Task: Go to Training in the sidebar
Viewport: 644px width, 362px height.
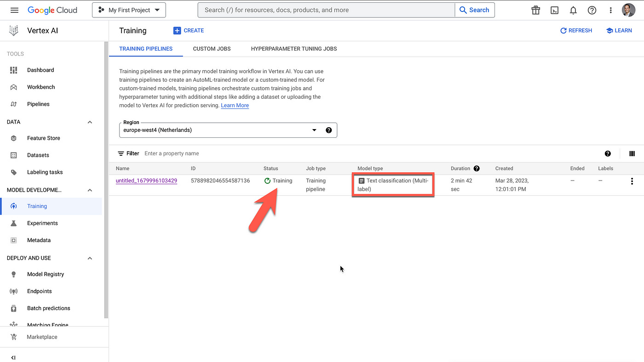Action: [x=52, y=206]
